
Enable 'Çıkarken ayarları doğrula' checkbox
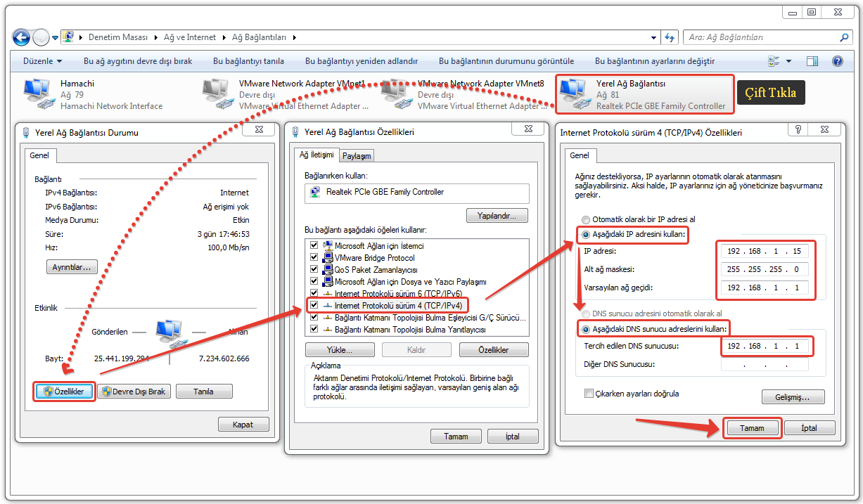click(589, 394)
